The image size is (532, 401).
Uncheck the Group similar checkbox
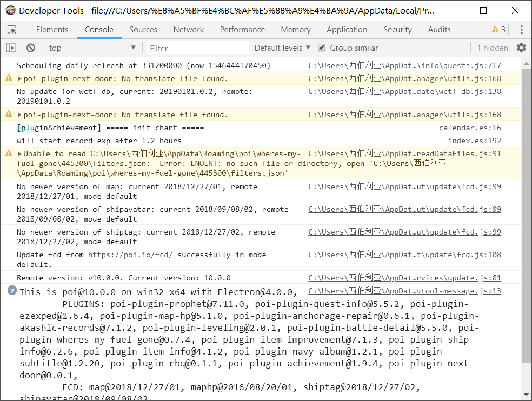[x=321, y=48]
